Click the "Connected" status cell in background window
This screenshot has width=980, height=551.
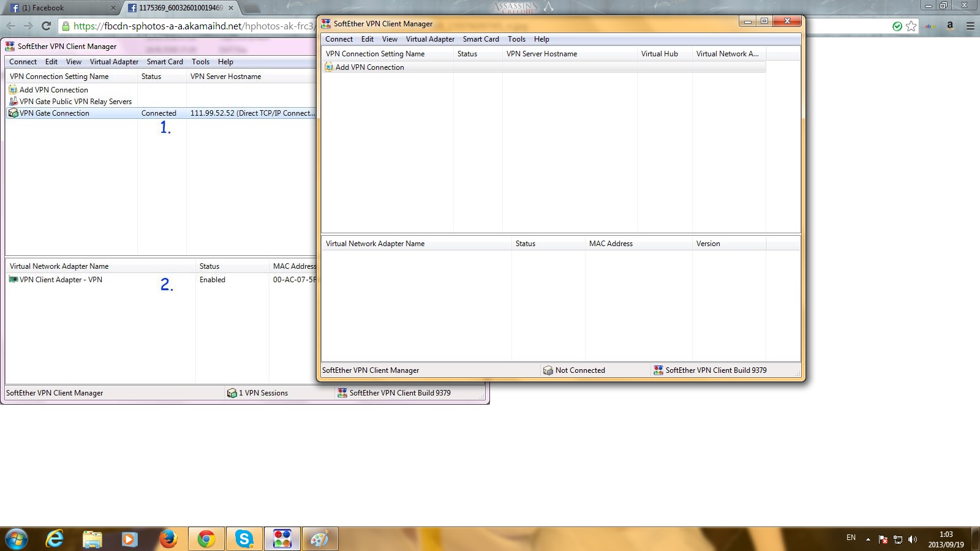pyautogui.click(x=159, y=113)
